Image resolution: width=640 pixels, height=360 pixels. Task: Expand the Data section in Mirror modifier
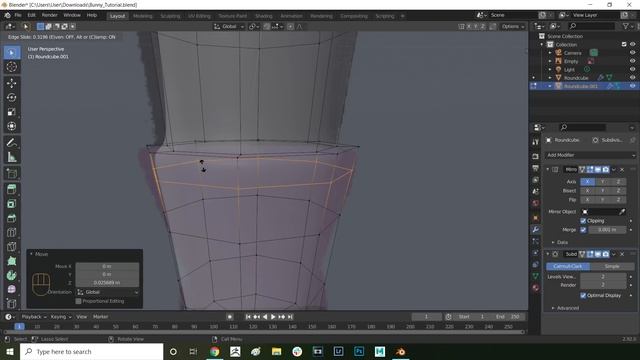pos(560,242)
